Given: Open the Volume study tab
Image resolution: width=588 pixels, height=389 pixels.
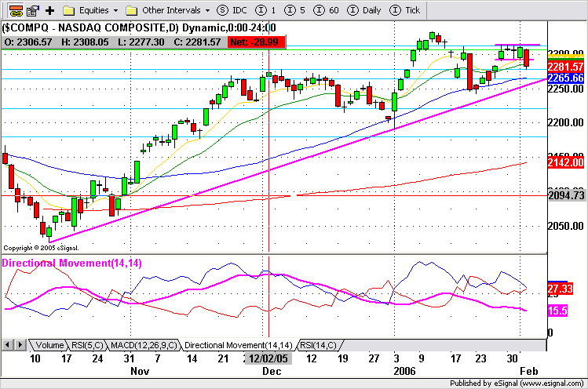Looking at the screenshot, I should point(48,345).
